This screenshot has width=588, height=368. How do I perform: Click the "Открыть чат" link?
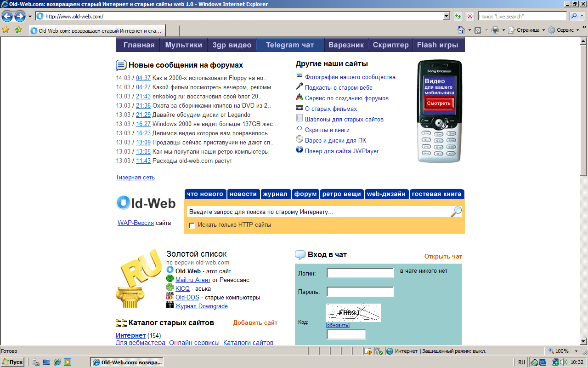click(443, 257)
